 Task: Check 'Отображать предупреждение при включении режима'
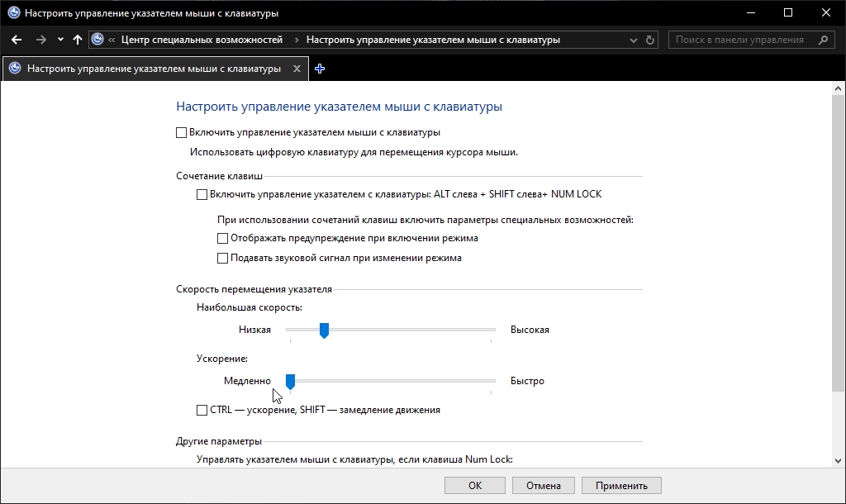click(222, 238)
